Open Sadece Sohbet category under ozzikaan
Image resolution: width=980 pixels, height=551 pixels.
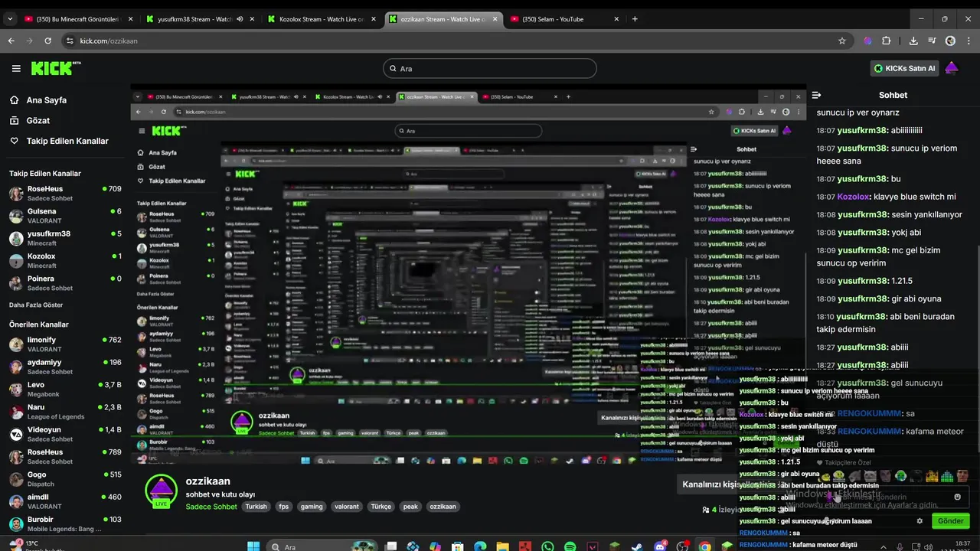click(211, 507)
